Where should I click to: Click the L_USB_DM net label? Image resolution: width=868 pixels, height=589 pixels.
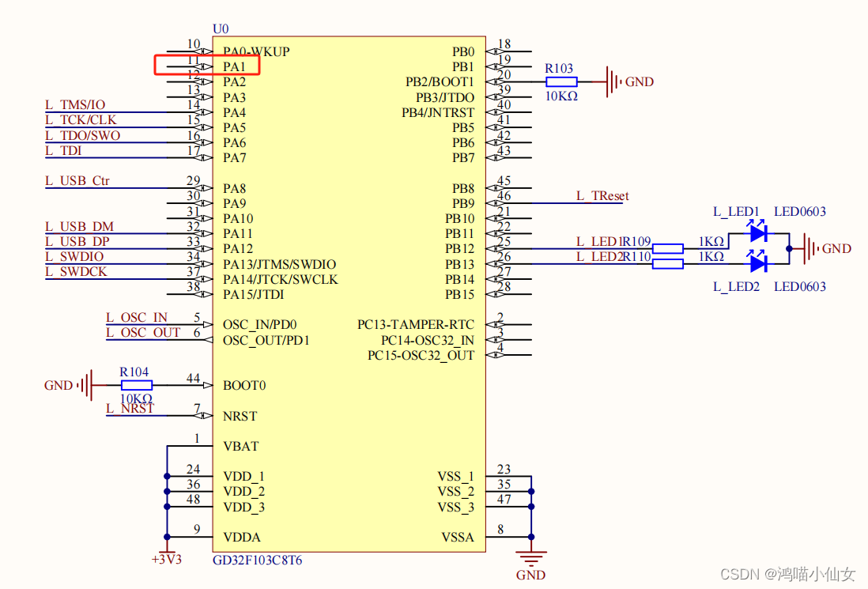(80, 226)
